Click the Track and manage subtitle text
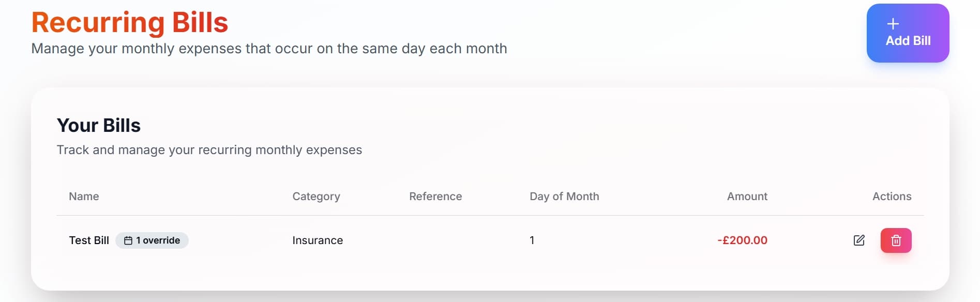This screenshot has height=302, width=980. [209, 150]
